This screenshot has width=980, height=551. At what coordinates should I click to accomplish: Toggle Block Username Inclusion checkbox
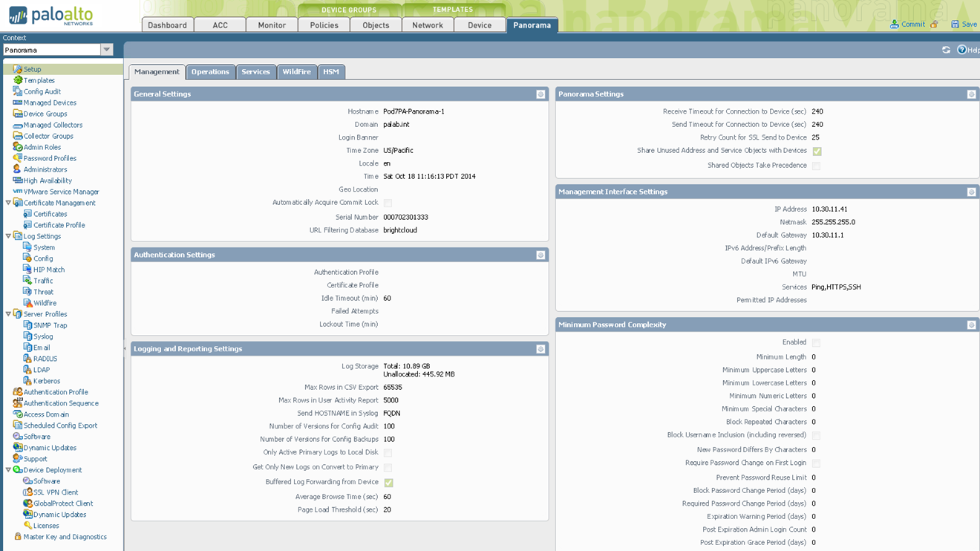click(816, 436)
